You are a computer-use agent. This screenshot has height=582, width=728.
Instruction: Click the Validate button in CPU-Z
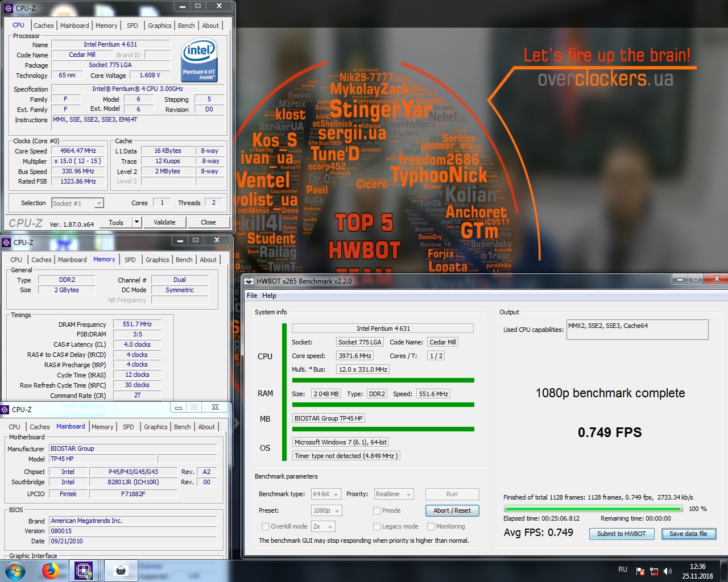[x=164, y=222]
